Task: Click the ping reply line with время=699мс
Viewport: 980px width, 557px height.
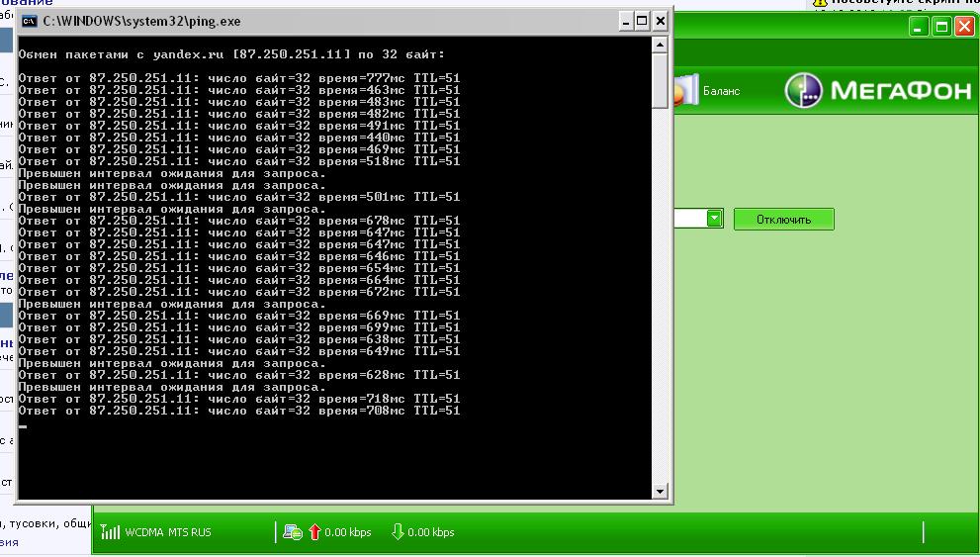Action: [x=239, y=327]
